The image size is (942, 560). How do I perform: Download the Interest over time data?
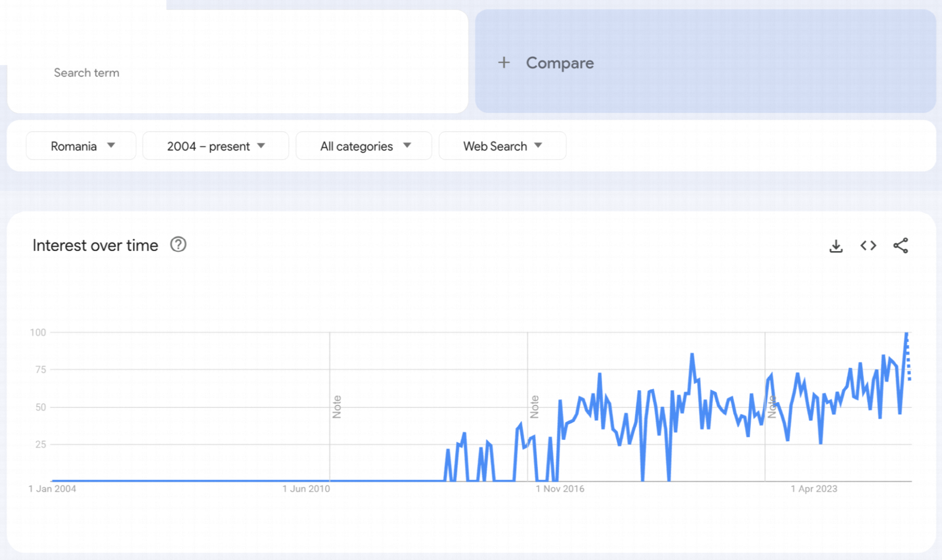click(836, 246)
